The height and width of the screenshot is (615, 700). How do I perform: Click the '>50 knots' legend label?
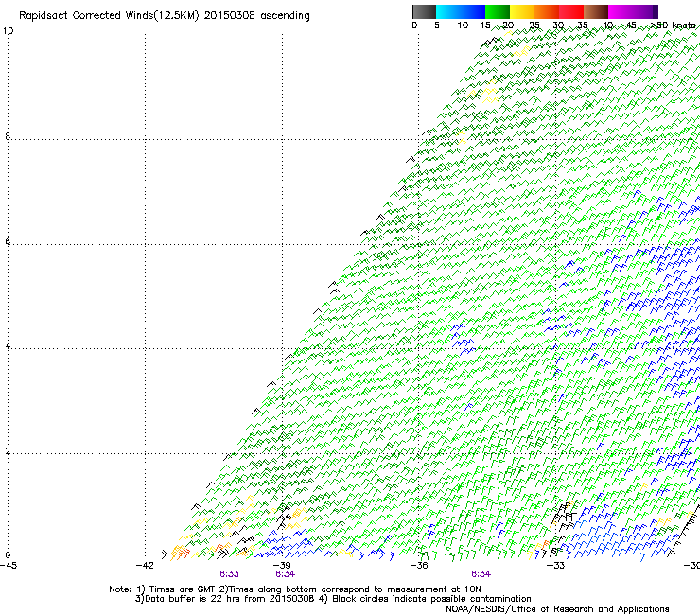pyautogui.click(x=674, y=25)
